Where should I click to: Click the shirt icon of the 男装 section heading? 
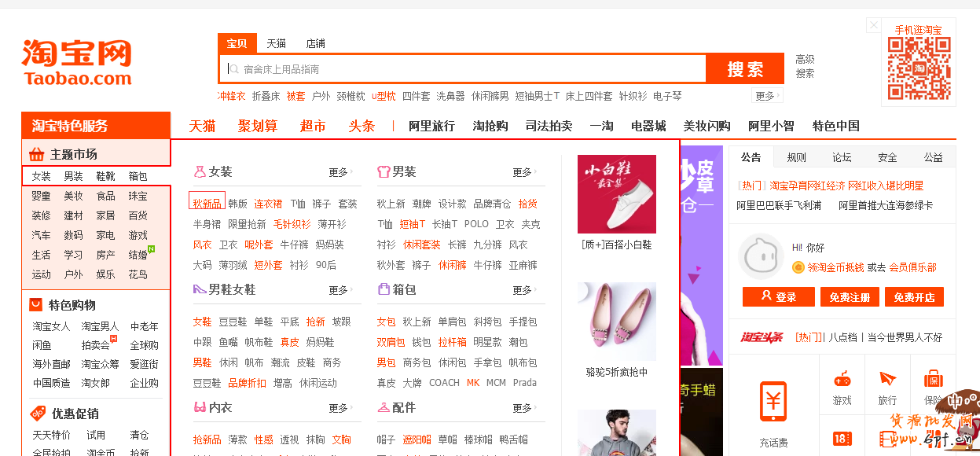coord(384,171)
